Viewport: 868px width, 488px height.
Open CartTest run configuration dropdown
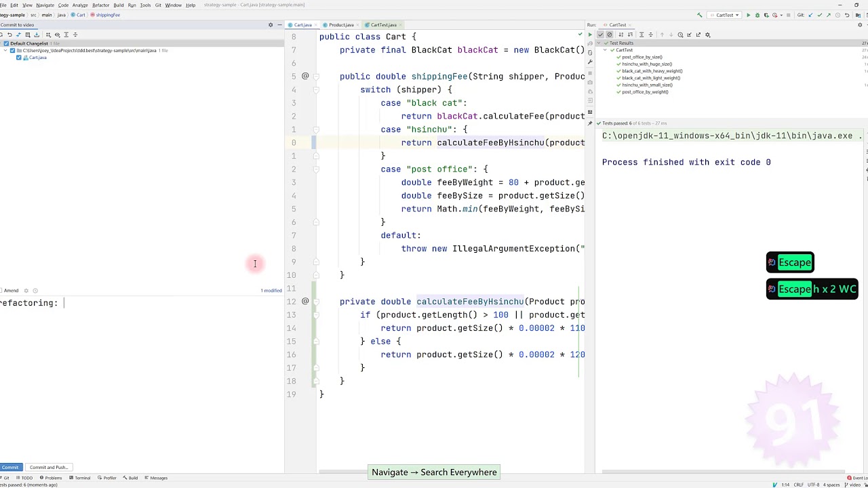click(x=724, y=15)
